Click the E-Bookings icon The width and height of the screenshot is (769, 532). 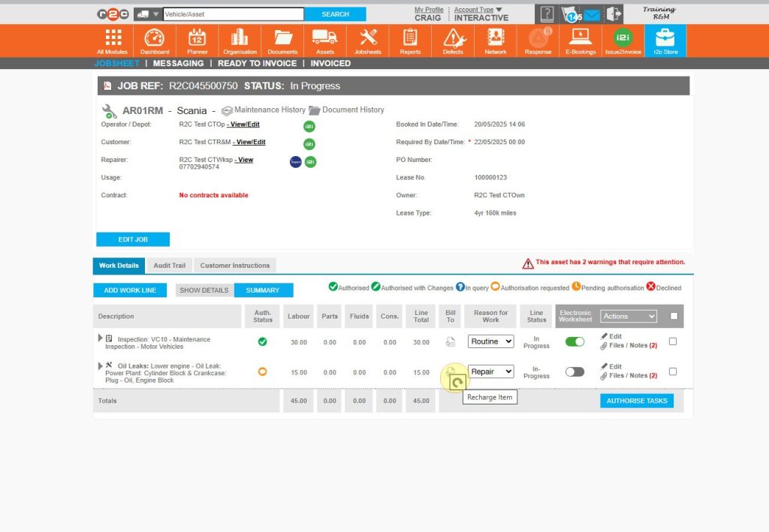pos(580,41)
